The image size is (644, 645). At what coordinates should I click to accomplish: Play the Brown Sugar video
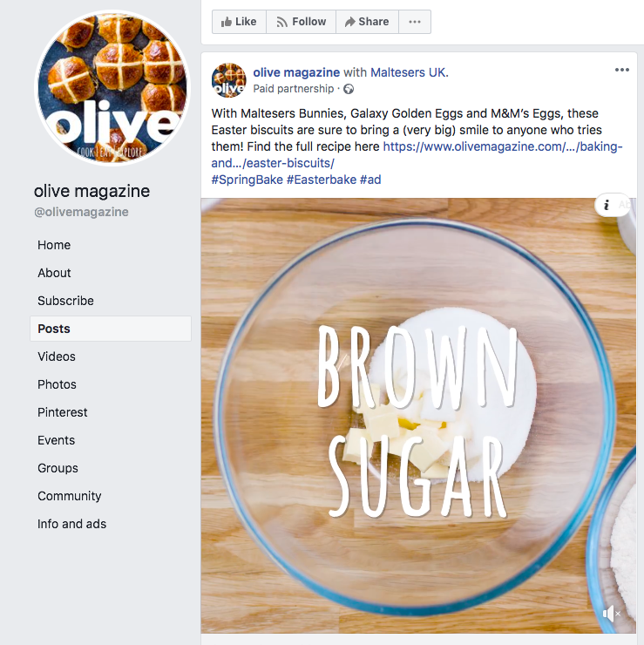click(418, 416)
